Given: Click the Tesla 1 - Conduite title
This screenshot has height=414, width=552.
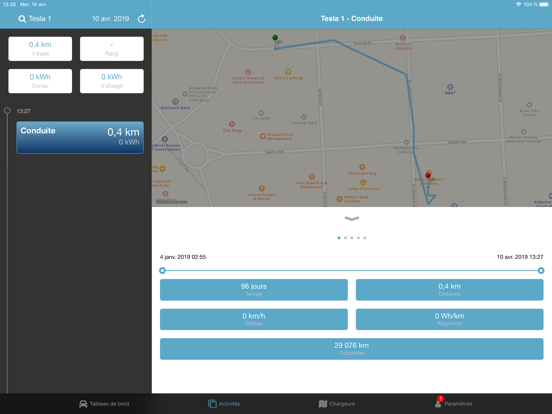Looking at the screenshot, I should coord(351,19).
